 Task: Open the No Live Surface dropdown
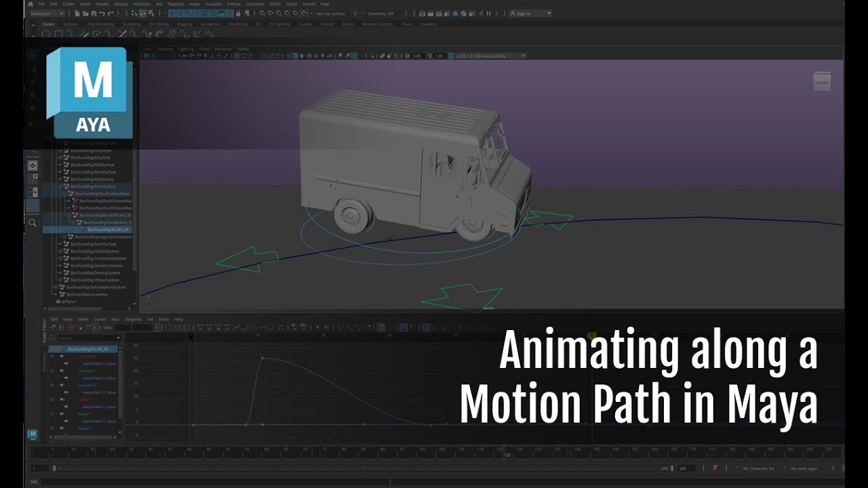pyautogui.click(x=330, y=14)
